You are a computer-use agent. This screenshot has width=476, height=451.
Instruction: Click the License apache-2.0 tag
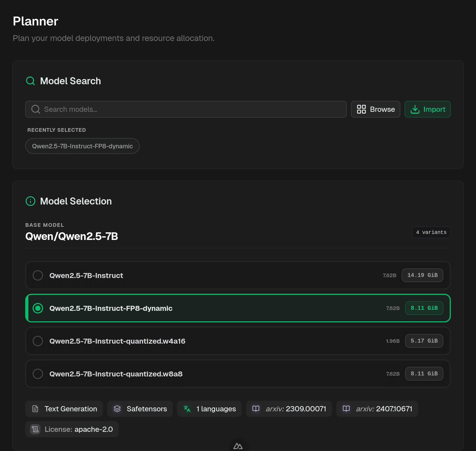[72, 429]
